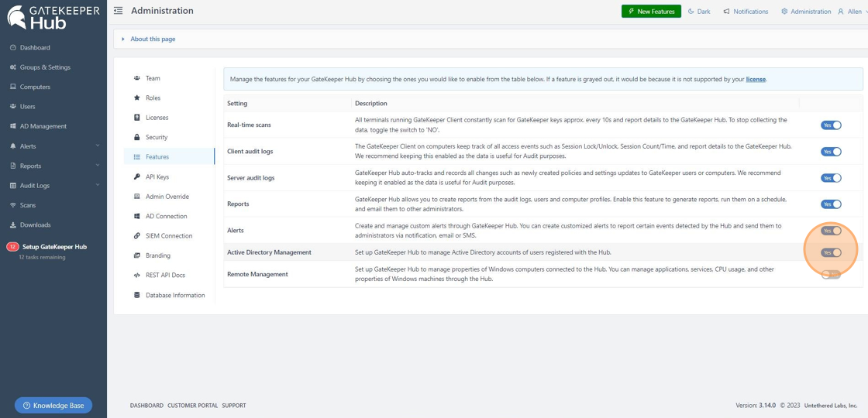Toggle the Alerts feature switch
The width and height of the screenshot is (868, 418).
831,231
